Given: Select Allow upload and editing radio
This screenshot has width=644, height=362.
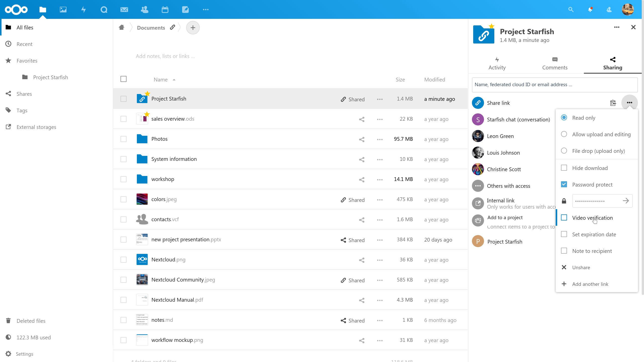Looking at the screenshot, I should pyautogui.click(x=564, y=134).
